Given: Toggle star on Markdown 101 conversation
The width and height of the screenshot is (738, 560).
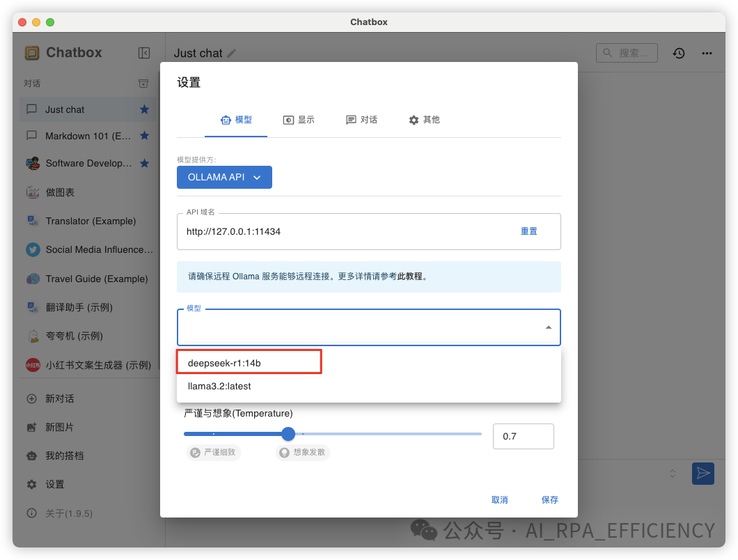Looking at the screenshot, I should click(x=145, y=136).
